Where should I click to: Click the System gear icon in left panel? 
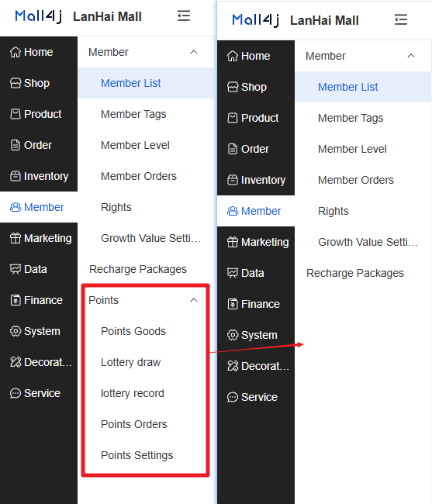point(15,331)
